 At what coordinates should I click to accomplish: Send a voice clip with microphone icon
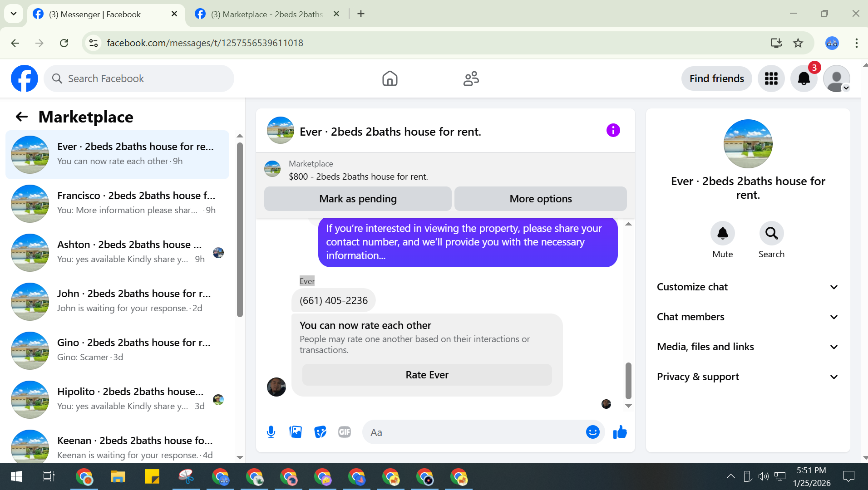271,432
